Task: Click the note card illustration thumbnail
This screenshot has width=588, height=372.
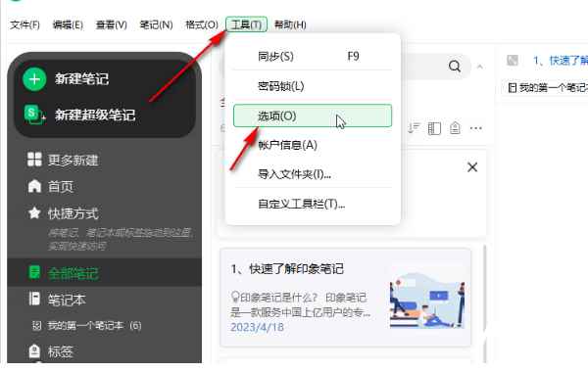Action: [427, 301]
